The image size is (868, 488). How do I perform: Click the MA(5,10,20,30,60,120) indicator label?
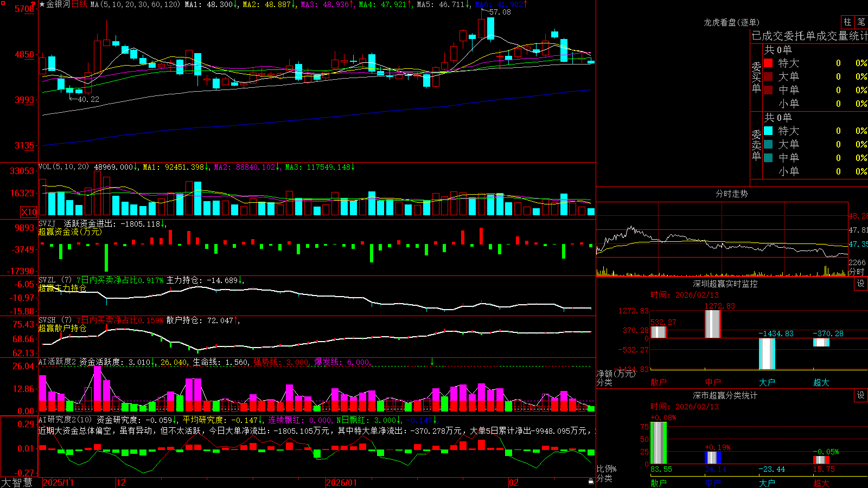[135, 4]
